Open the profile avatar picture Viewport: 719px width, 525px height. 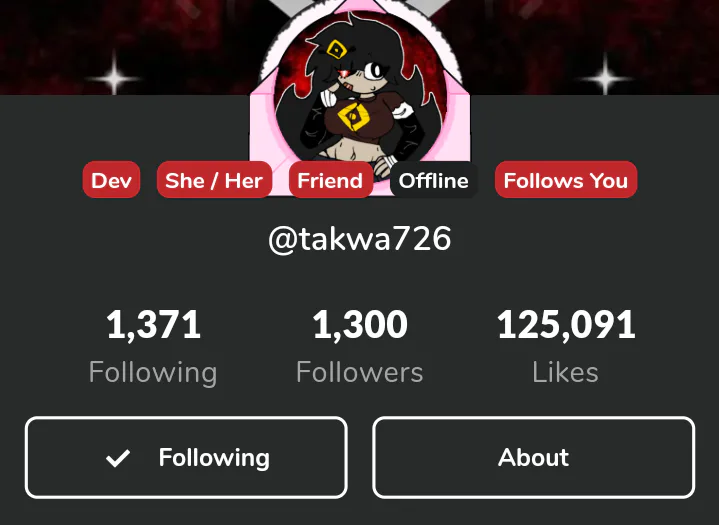[x=361, y=96]
